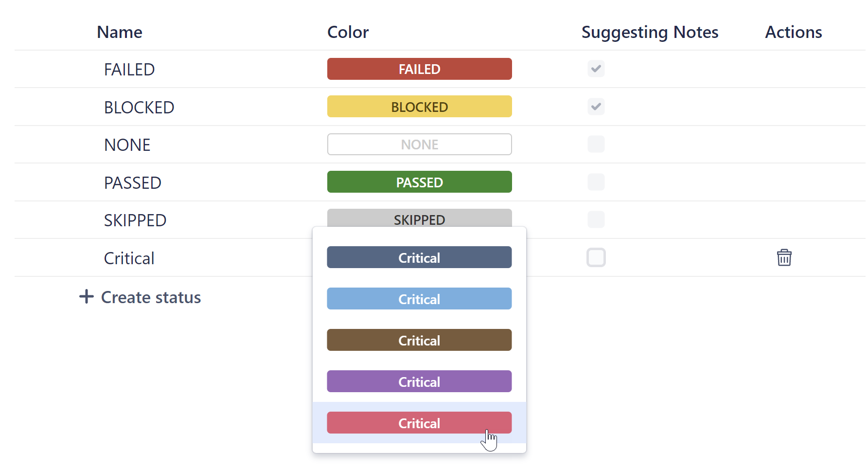
Task: Click the NONE status color button
Action: coord(419,144)
